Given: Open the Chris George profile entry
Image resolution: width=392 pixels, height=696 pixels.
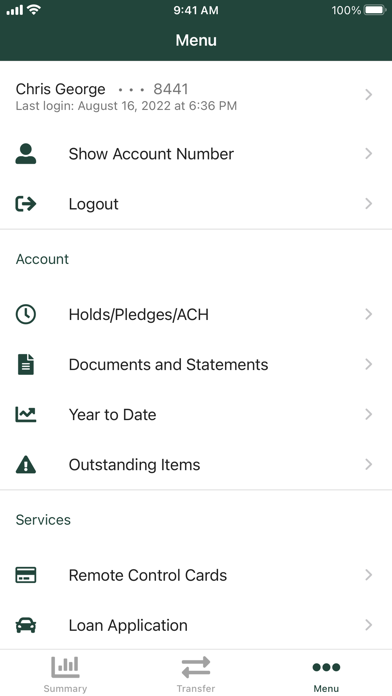Looking at the screenshot, I should (x=196, y=95).
